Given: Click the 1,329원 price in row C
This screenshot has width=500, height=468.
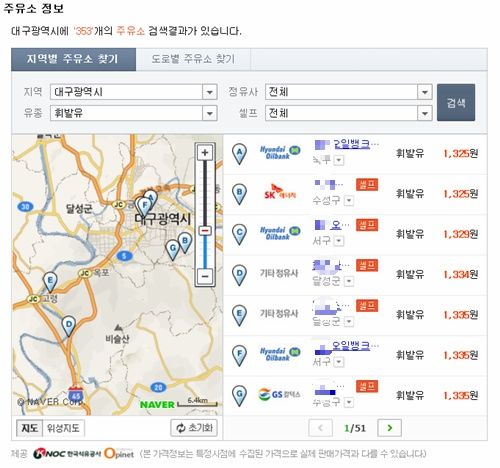Looking at the screenshot, I should pos(461,234).
